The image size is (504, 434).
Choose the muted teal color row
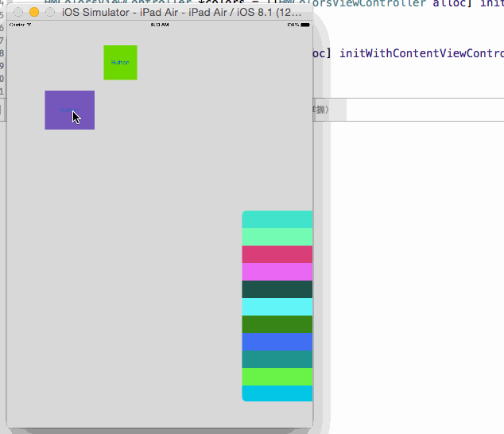pyautogui.click(x=277, y=359)
